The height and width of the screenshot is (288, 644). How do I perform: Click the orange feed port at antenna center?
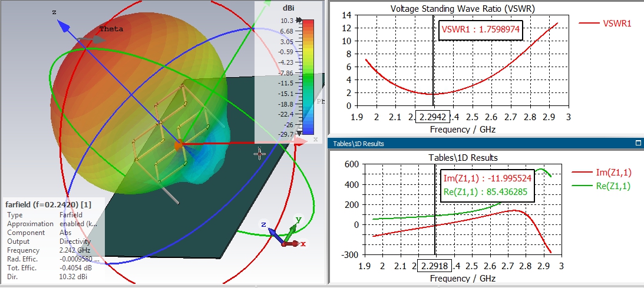(179, 145)
